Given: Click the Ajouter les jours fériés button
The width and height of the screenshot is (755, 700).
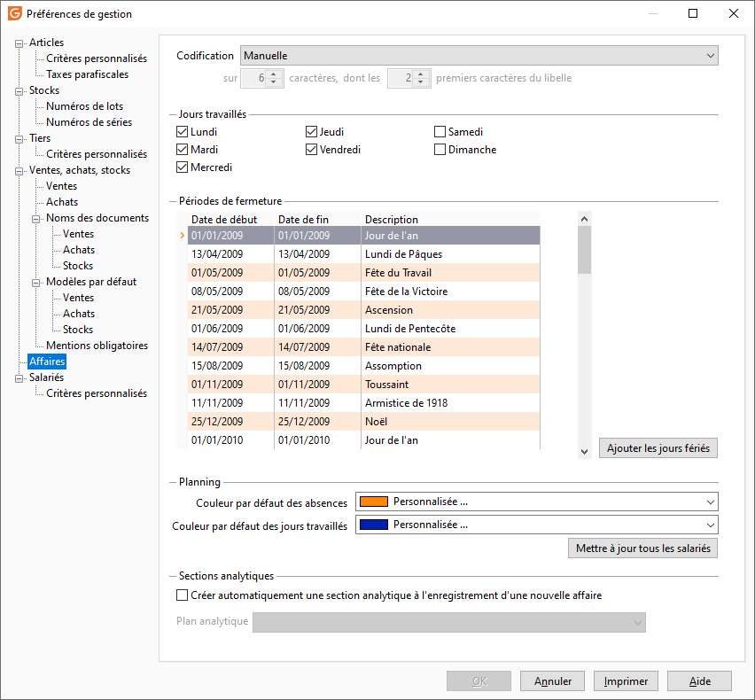Looking at the screenshot, I should click(658, 448).
